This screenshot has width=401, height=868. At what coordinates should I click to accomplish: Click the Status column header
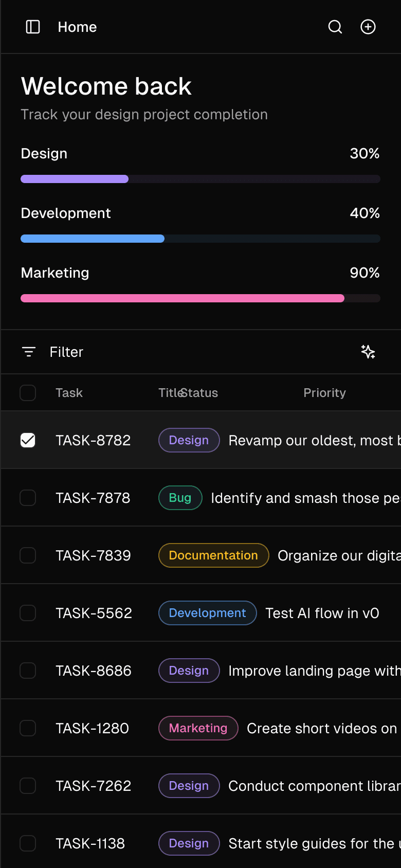202,393
